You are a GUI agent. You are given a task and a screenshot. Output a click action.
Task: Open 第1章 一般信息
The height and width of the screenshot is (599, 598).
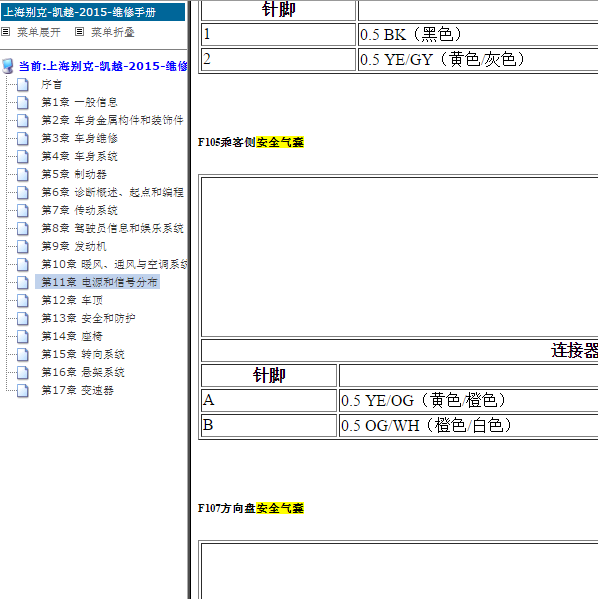click(79, 102)
